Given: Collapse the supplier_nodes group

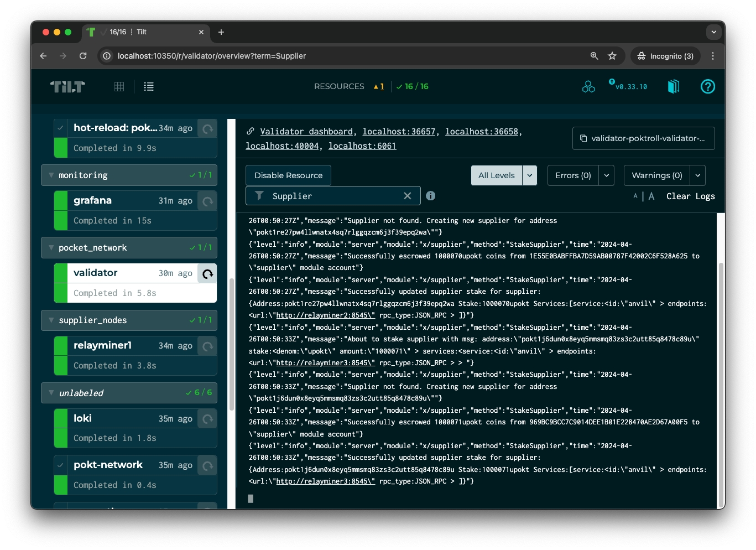Looking at the screenshot, I should click(x=51, y=320).
